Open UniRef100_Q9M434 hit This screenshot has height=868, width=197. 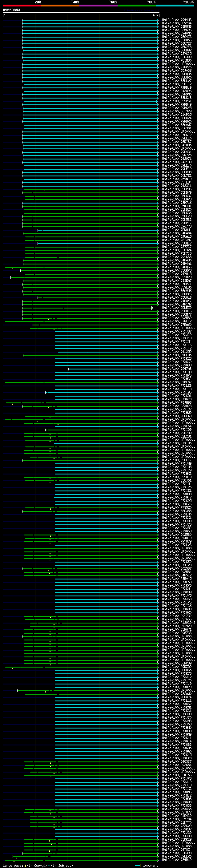176,152
